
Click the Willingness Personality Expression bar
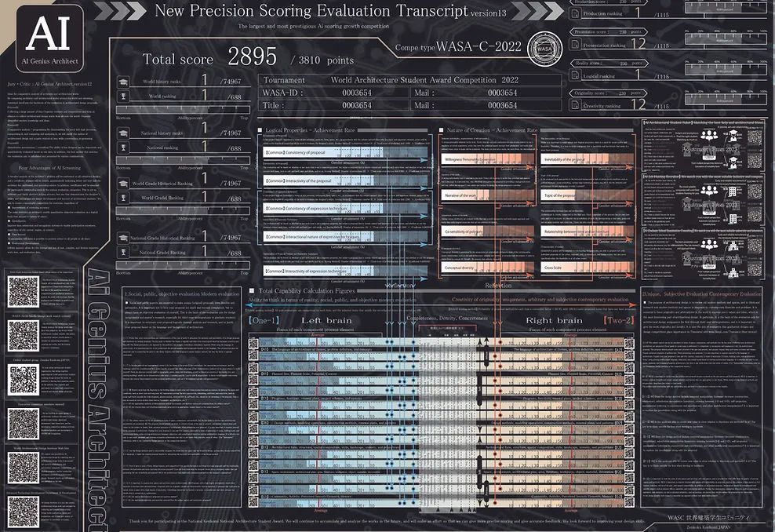[x=487, y=160]
